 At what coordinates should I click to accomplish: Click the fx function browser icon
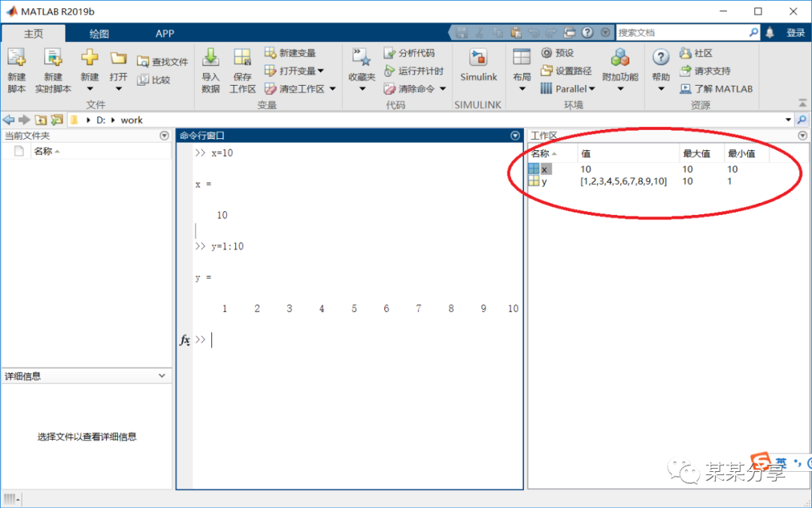(x=185, y=340)
